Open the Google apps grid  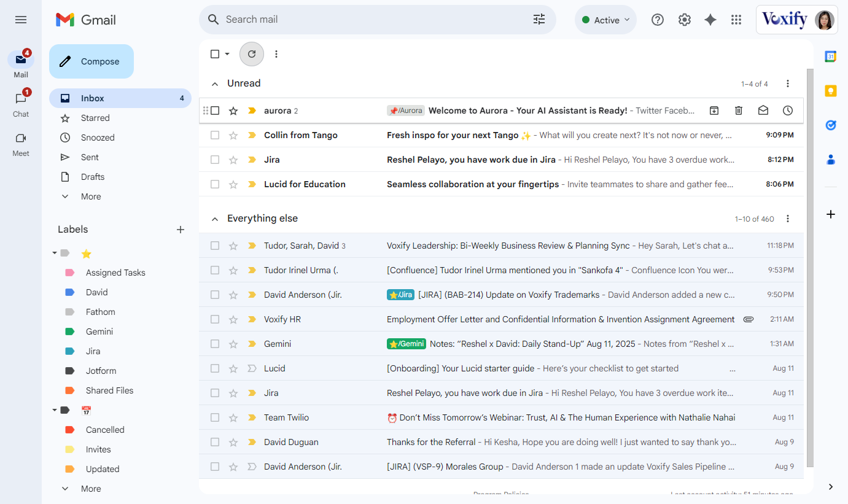736,20
